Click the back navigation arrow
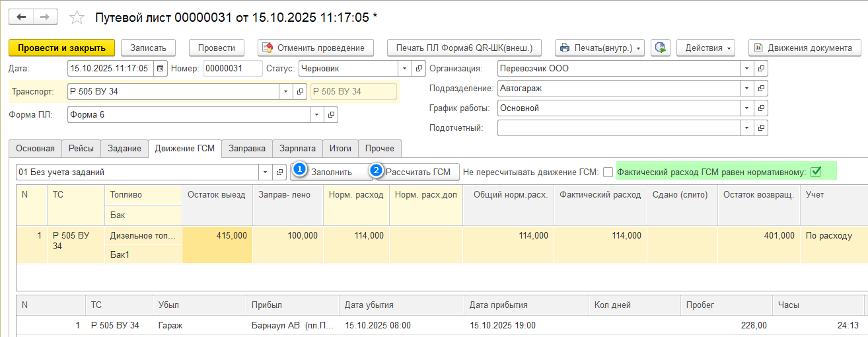This screenshot has height=337, width=868. 22,17
